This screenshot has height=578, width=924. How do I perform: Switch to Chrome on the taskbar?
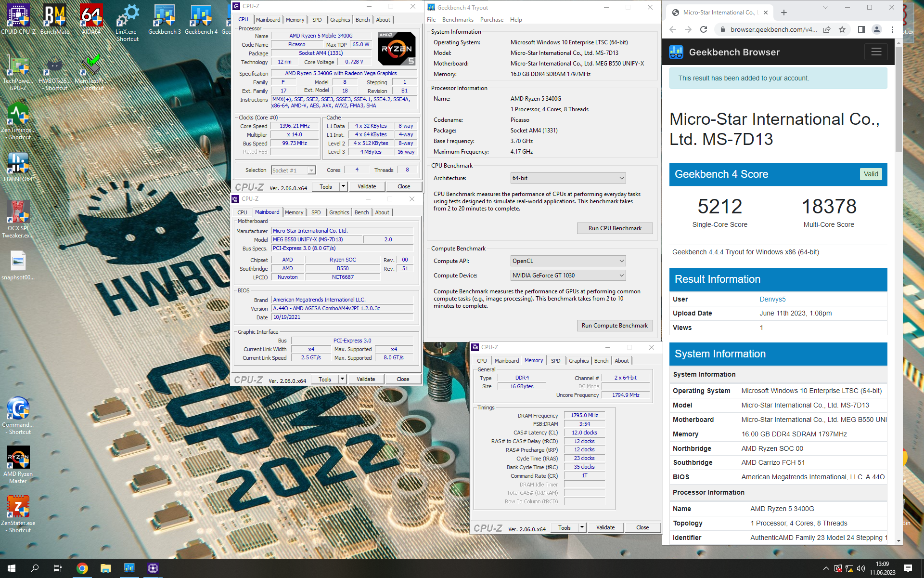[82, 568]
